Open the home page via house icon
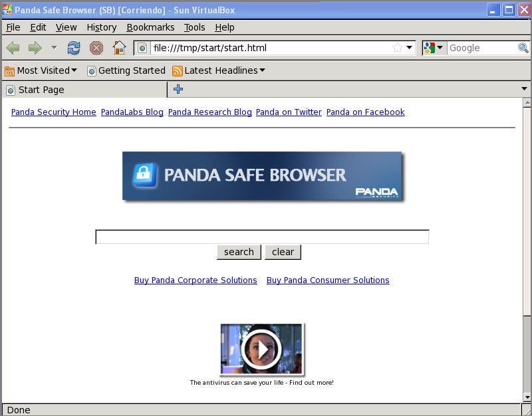This screenshot has width=532, height=416. tap(119, 48)
